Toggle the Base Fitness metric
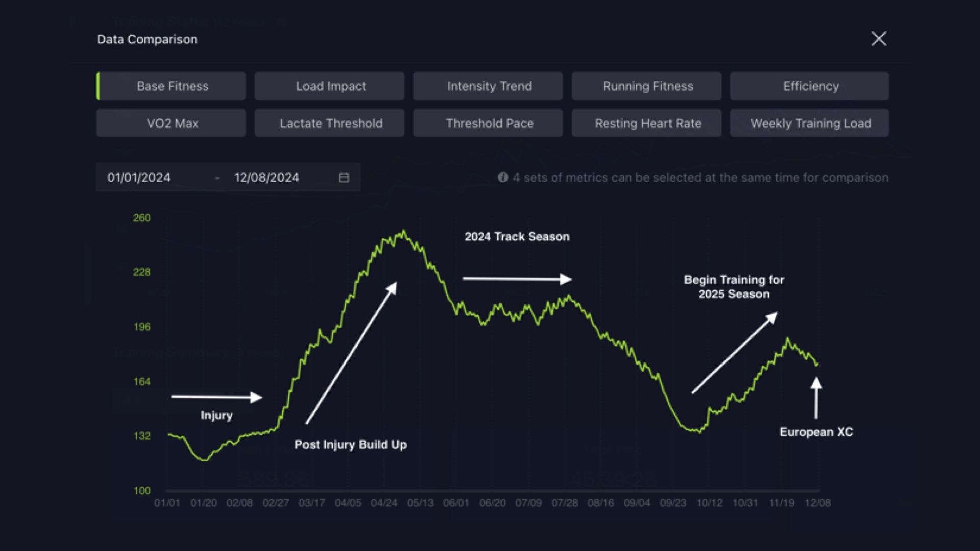 pyautogui.click(x=171, y=86)
